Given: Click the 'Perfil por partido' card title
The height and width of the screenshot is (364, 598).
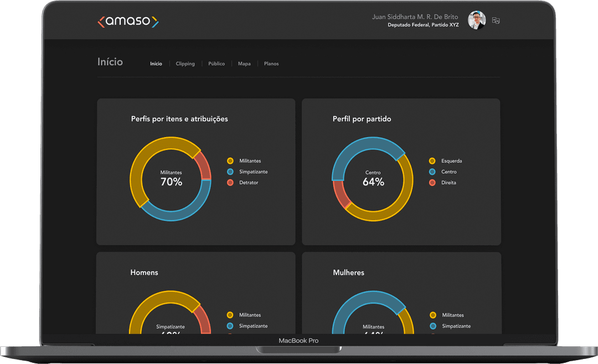Looking at the screenshot, I should click(x=362, y=119).
